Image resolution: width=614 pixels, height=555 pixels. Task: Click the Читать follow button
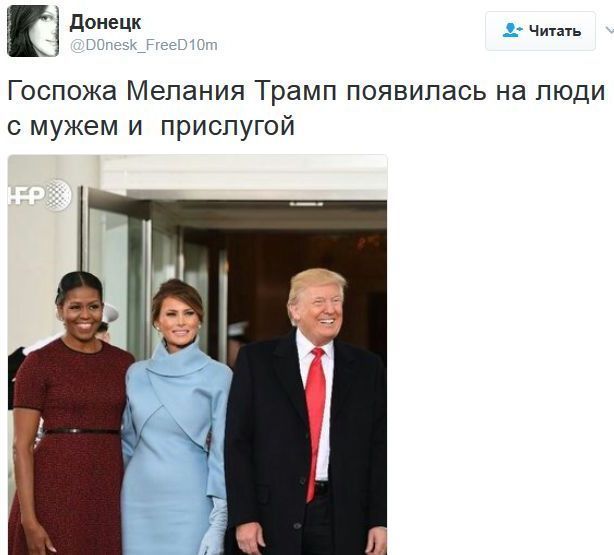click(x=540, y=31)
